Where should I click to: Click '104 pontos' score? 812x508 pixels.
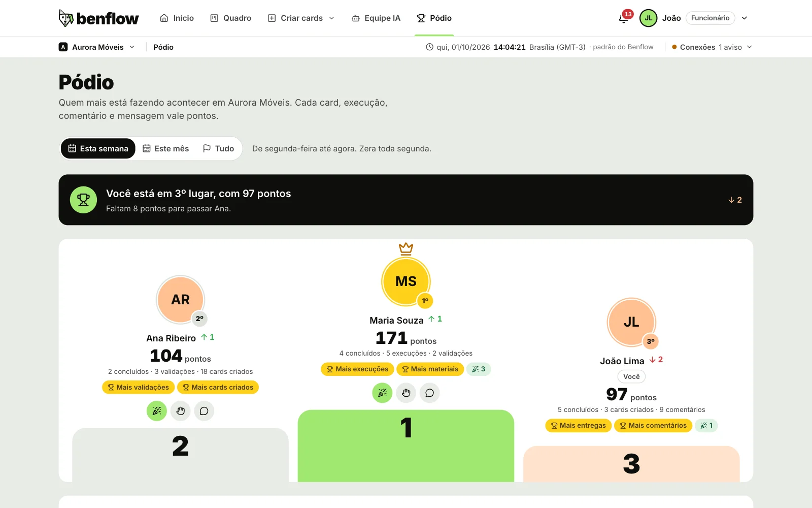click(181, 356)
